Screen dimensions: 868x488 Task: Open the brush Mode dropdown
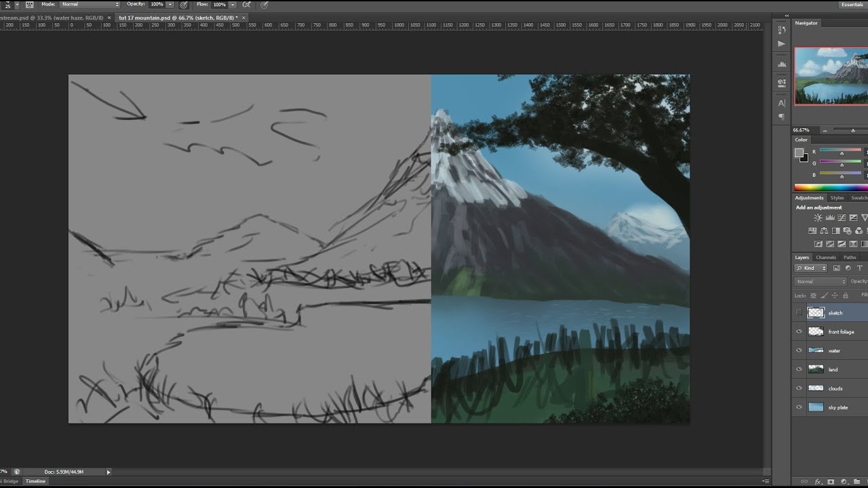click(x=90, y=4)
